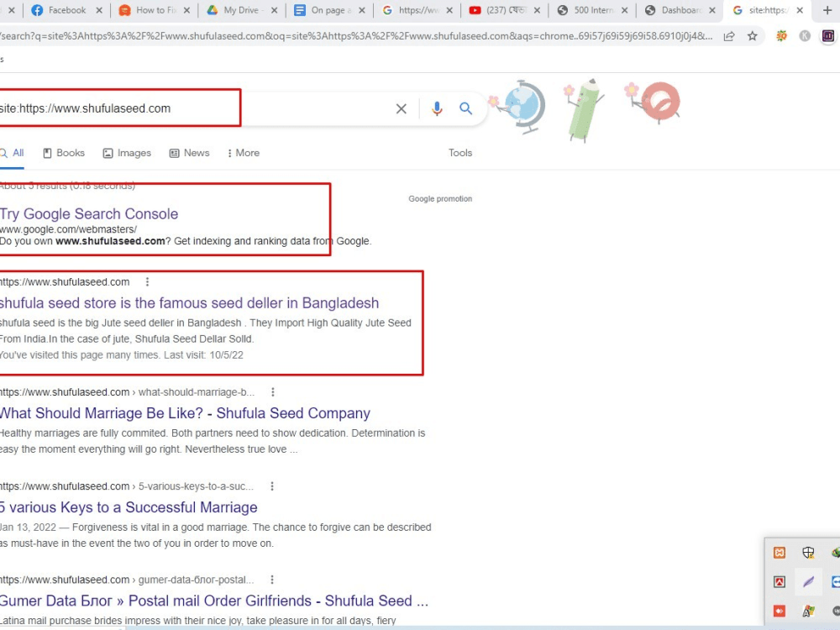The image size is (840, 630).
Task: Open the purple feather tray icon
Action: 808,582
